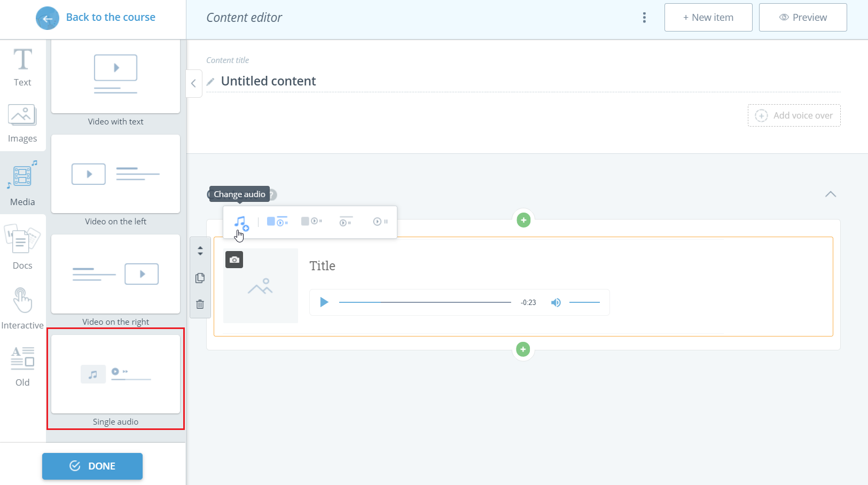Image resolution: width=868 pixels, height=485 pixels.
Task: Change block image using the camera icon
Action: pyautogui.click(x=234, y=260)
